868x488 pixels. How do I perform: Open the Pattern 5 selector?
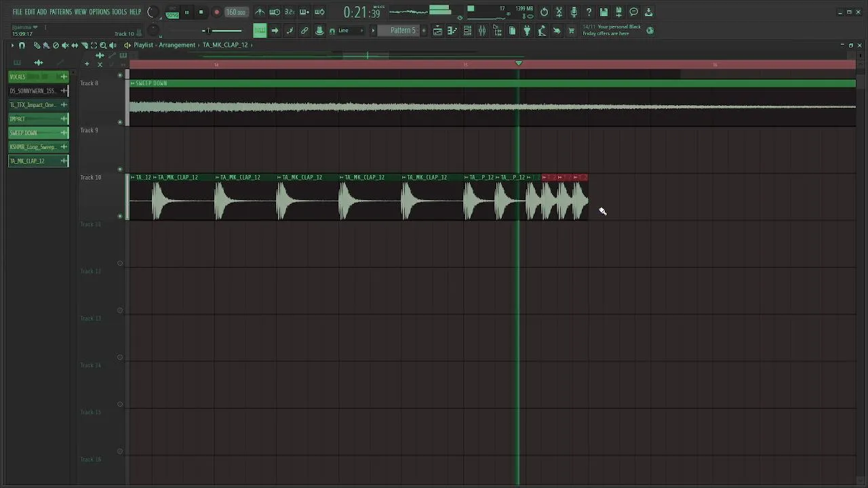(403, 30)
